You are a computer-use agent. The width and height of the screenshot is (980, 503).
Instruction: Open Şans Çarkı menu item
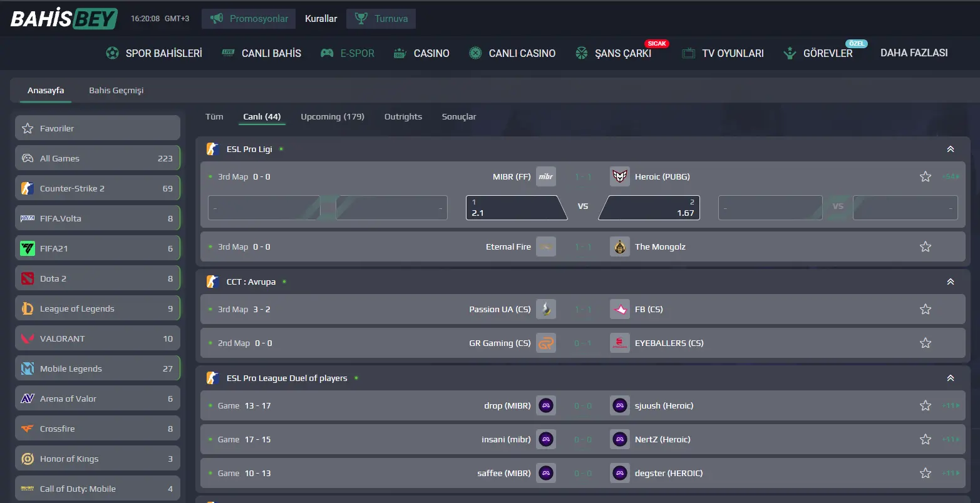coord(614,53)
